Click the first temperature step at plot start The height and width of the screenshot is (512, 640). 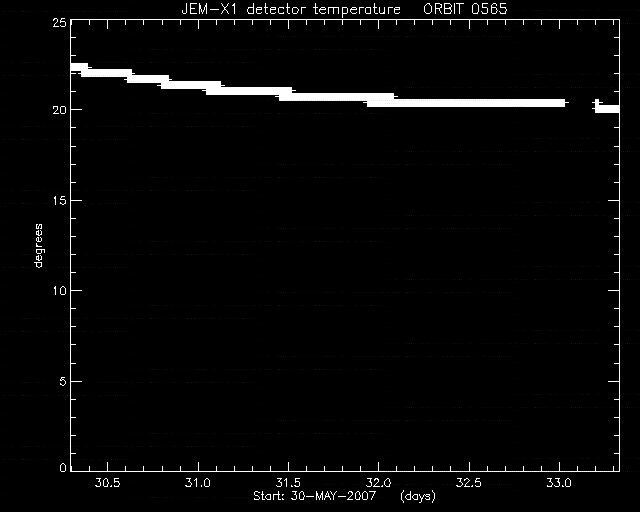pyautogui.click(x=79, y=67)
